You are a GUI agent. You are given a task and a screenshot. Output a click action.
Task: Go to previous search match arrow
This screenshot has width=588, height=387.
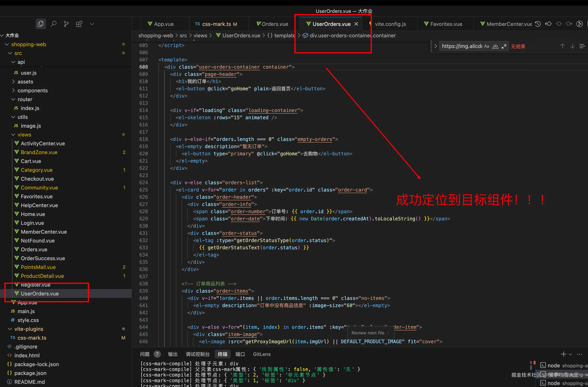(x=562, y=46)
